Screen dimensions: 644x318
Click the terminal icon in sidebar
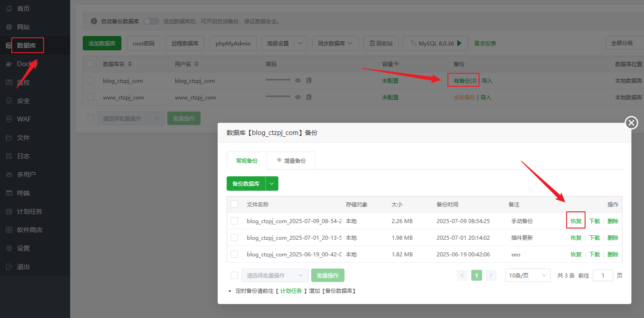click(x=9, y=193)
